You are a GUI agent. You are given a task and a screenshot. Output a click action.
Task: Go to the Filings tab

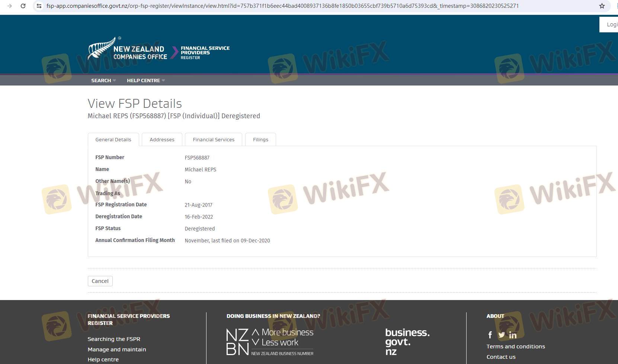(x=260, y=139)
